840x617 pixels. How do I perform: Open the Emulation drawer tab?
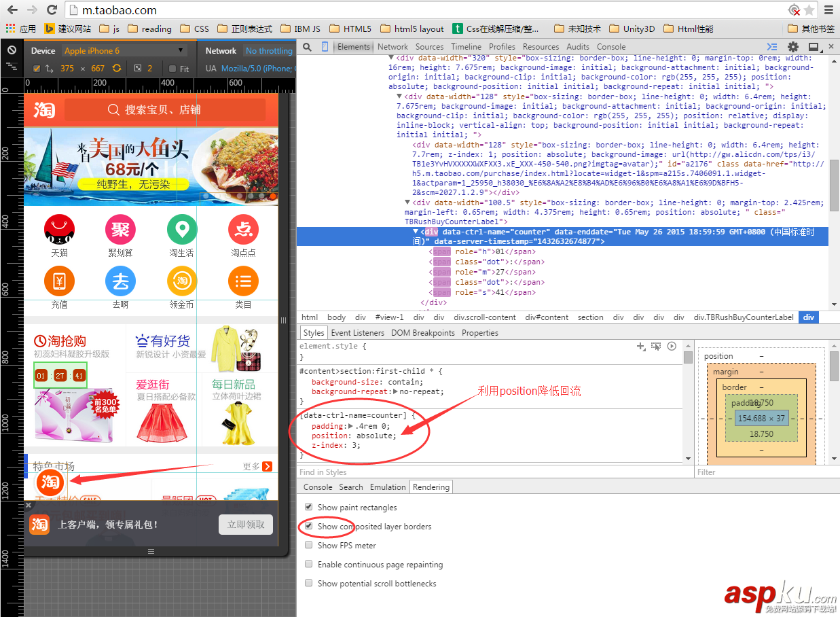point(387,487)
